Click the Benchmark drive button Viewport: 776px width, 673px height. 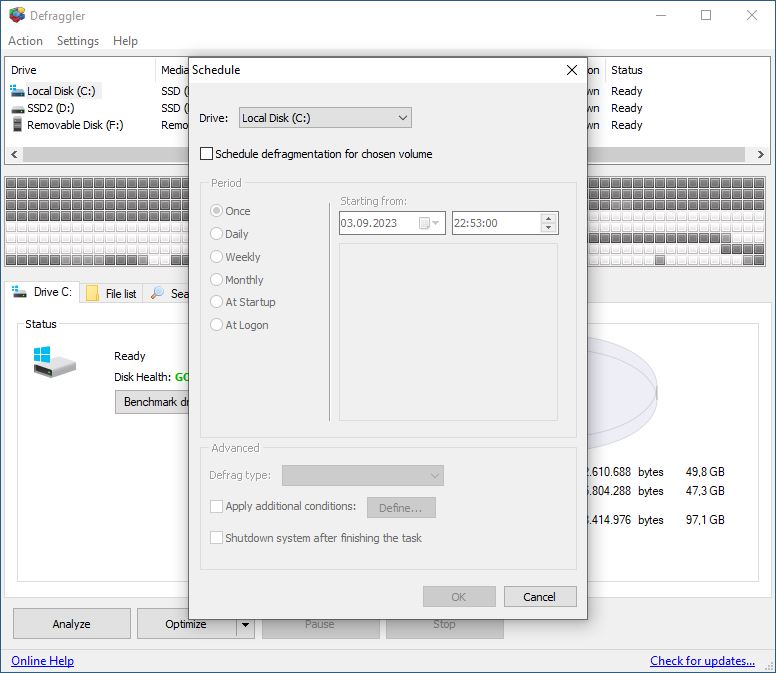pos(152,402)
